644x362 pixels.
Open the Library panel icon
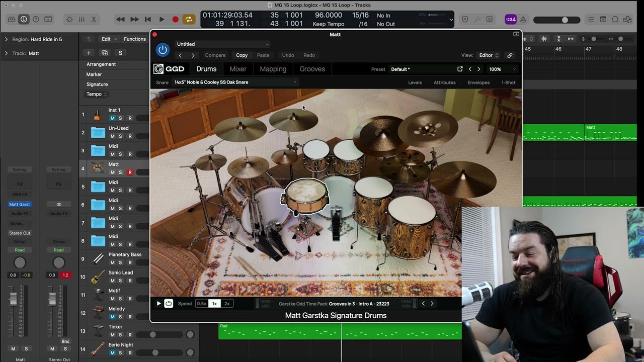[x=11, y=19]
